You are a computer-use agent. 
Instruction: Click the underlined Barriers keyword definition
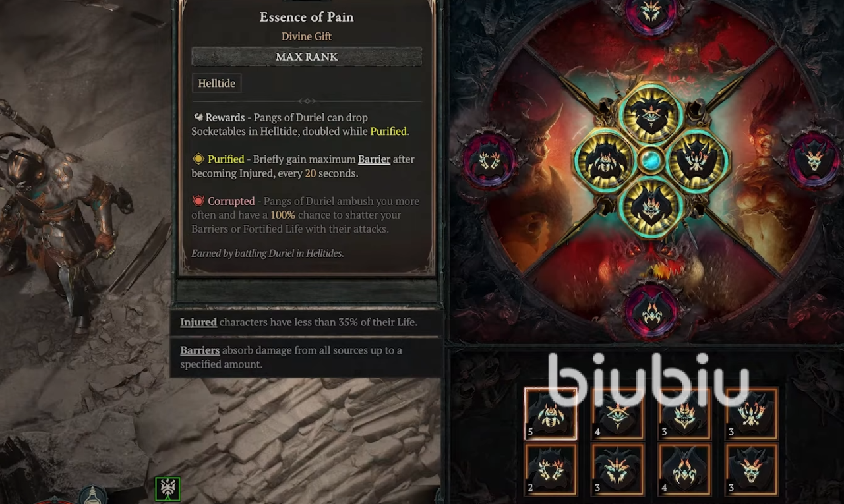pyautogui.click(x=200, y=350)
